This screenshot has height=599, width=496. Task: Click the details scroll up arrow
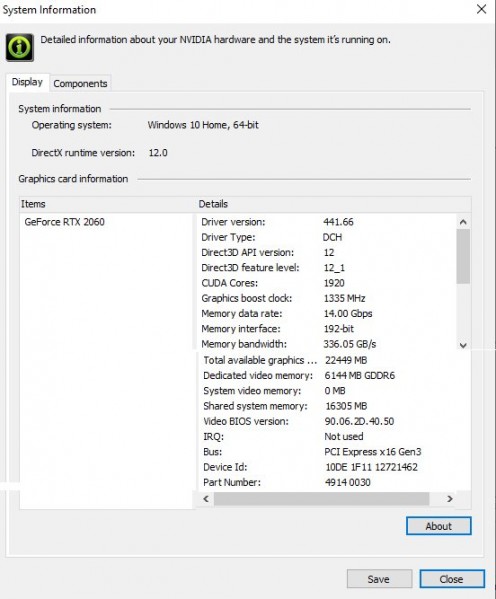[x=463, y=222]
